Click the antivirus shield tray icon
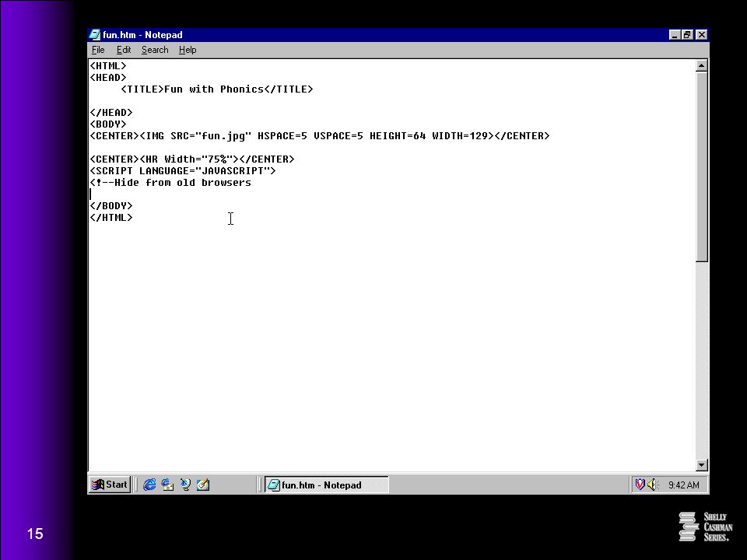This screenshot has height=560, width=747. [x=640, y=485]
